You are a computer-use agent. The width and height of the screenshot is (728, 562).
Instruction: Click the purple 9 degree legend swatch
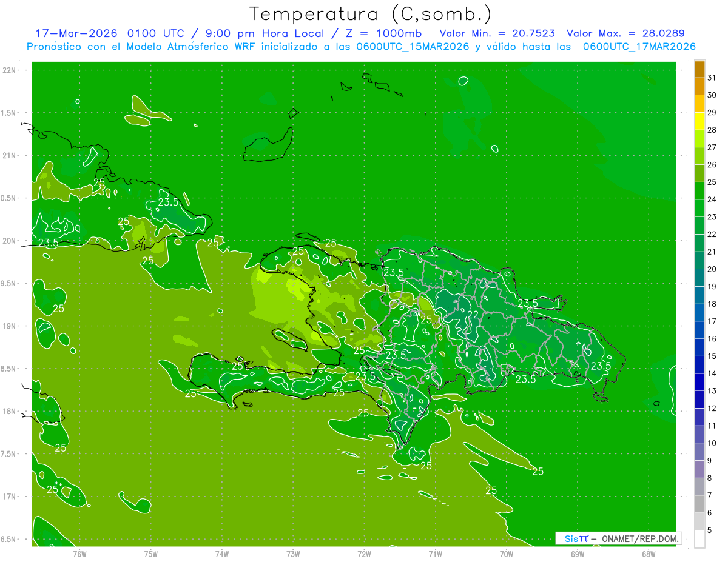pyautogui.click(x=699, y=452)
